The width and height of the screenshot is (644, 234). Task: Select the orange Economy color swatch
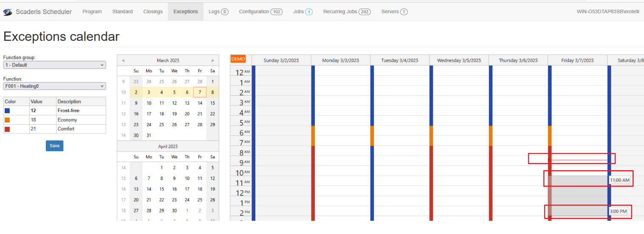click(7, 120)
